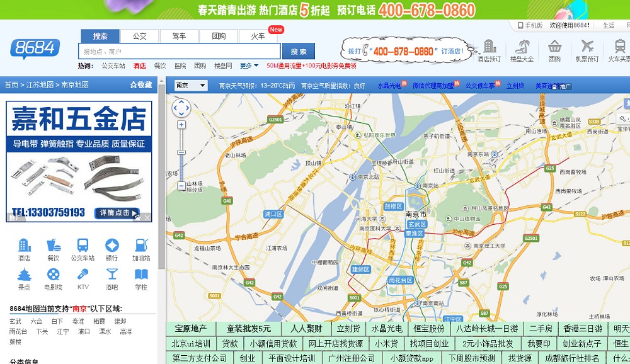Image resolution: width=630 pixels, height=364 pixels.
Task: Click the 浦口 district link in sidebar
Action: coord(84,331)
